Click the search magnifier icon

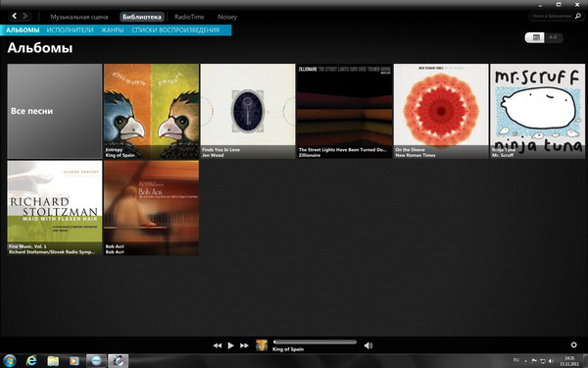pyautogui.click(x=578, y=16)
